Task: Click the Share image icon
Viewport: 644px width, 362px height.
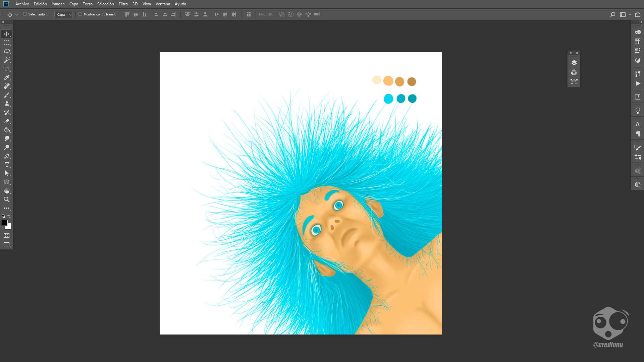Action: tap(638, 14)
